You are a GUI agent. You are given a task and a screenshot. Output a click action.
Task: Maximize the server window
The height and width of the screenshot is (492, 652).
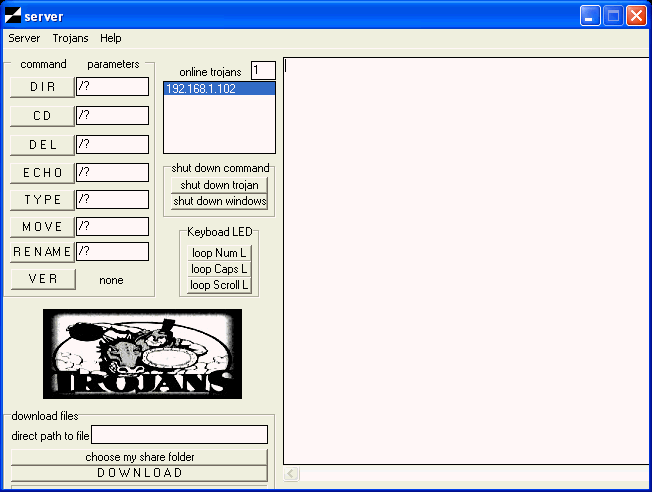[x=613, y=15]
